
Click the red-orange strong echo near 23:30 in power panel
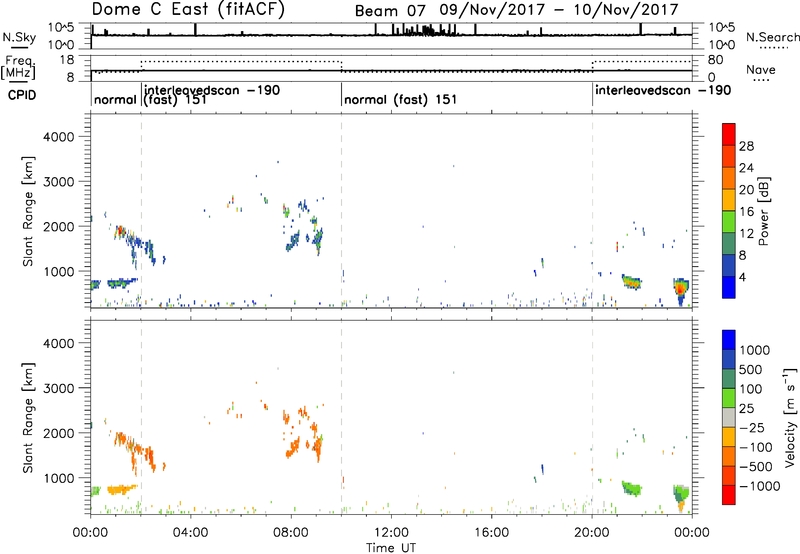pos(681,289)
